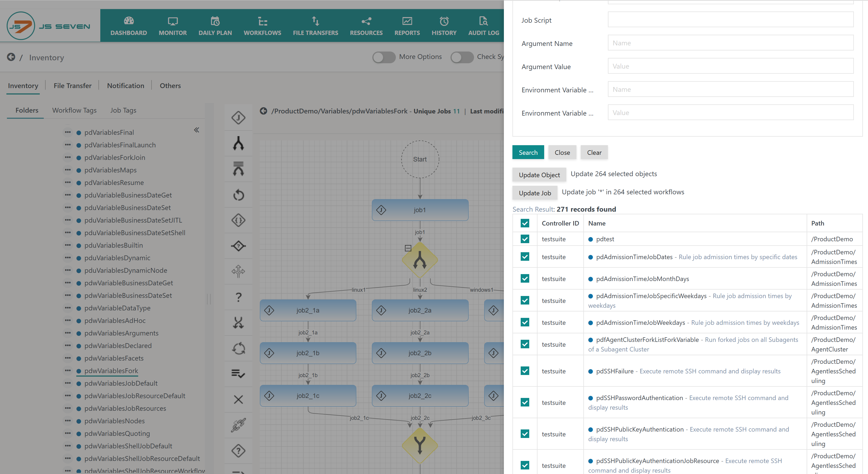The image size is (868, 474).
Task: Click the Argument Value input field
Action: coord(731,66)
